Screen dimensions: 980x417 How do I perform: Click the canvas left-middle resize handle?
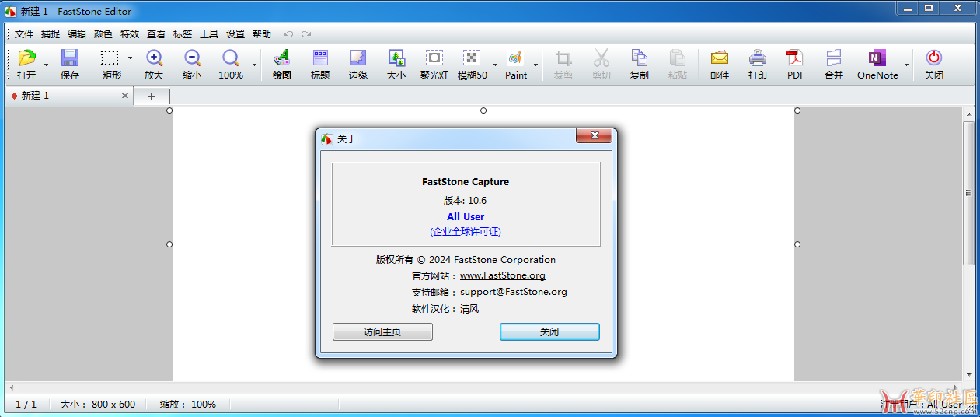click(x=169, y=244)
